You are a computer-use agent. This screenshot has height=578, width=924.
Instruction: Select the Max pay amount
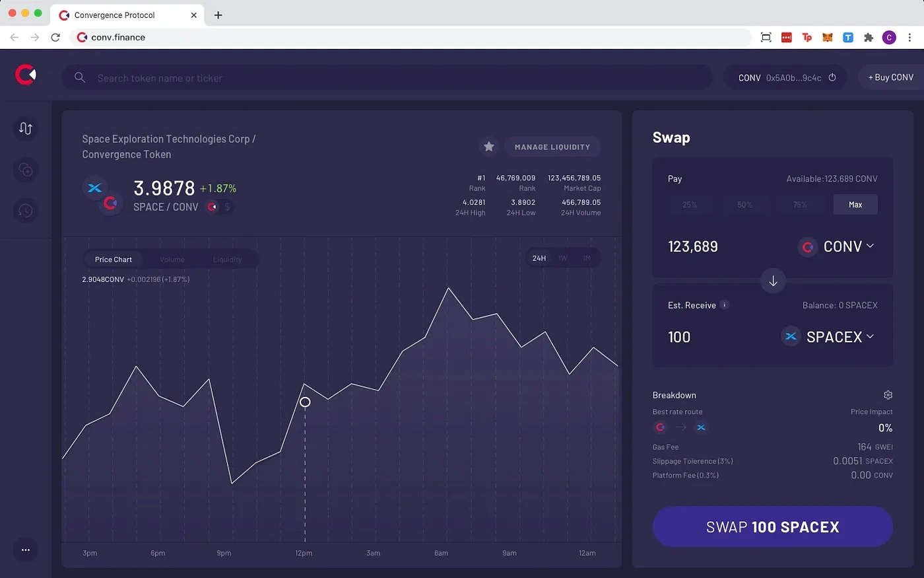point(855,205)
